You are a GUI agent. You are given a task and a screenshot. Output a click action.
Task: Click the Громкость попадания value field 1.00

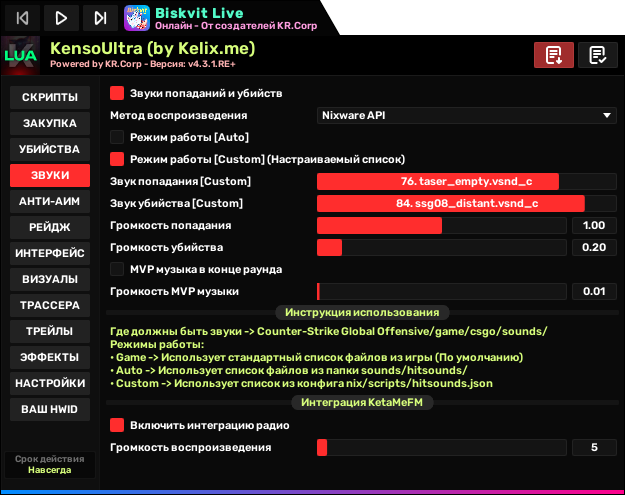click(x=593, y=225)
